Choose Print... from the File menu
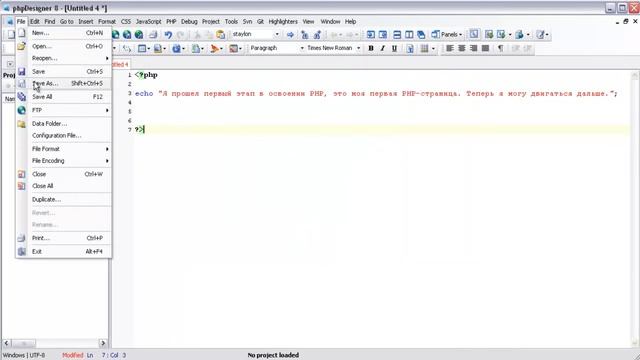The image size is (640, 360). pos(64,238)
